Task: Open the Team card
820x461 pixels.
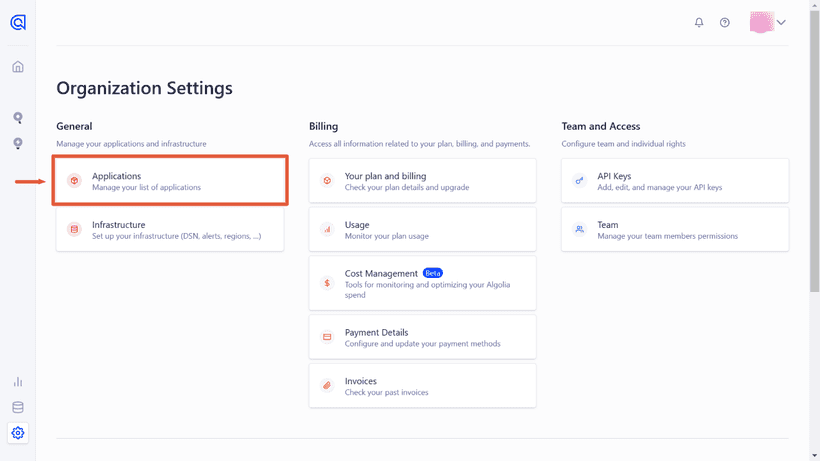Action: pyautogui.click(x=675, y=229)
